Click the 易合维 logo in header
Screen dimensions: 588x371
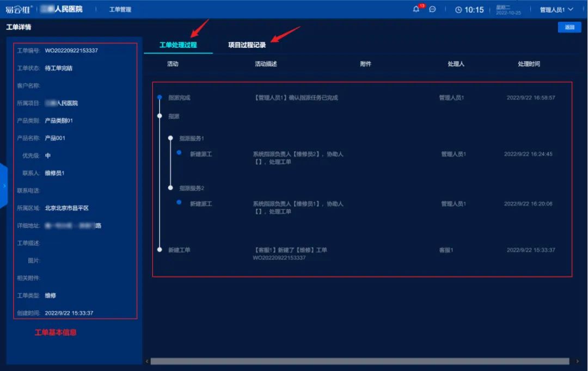point(19,9)
